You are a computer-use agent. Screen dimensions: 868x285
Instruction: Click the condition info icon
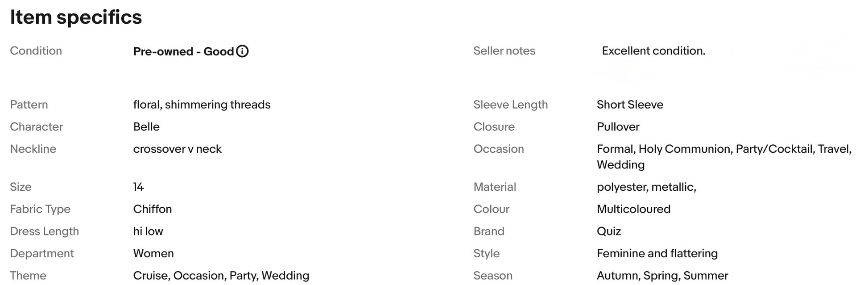click(x=242, y=51)
